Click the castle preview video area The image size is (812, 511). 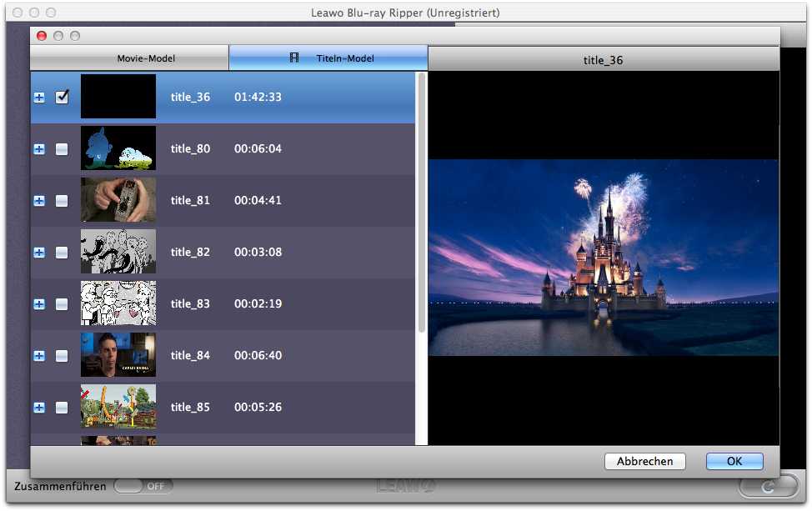[x=604, y=258]
